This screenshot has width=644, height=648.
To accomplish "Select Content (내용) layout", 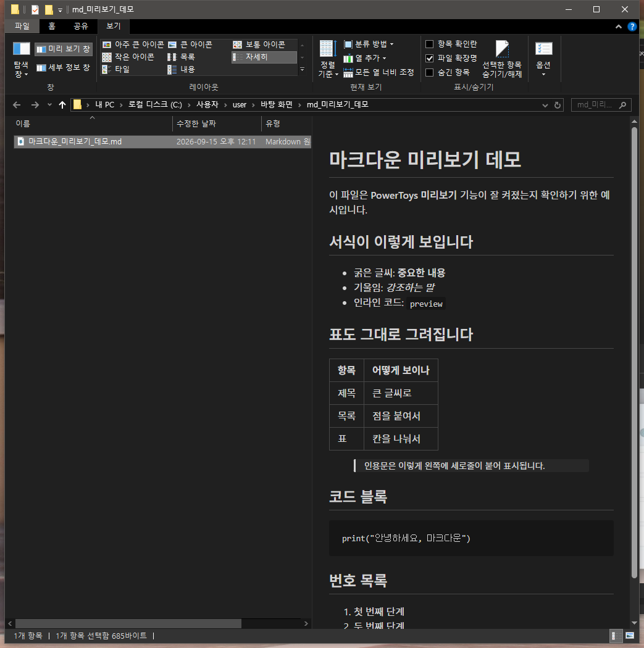I will pyautogui.click(x=181, y=69).
